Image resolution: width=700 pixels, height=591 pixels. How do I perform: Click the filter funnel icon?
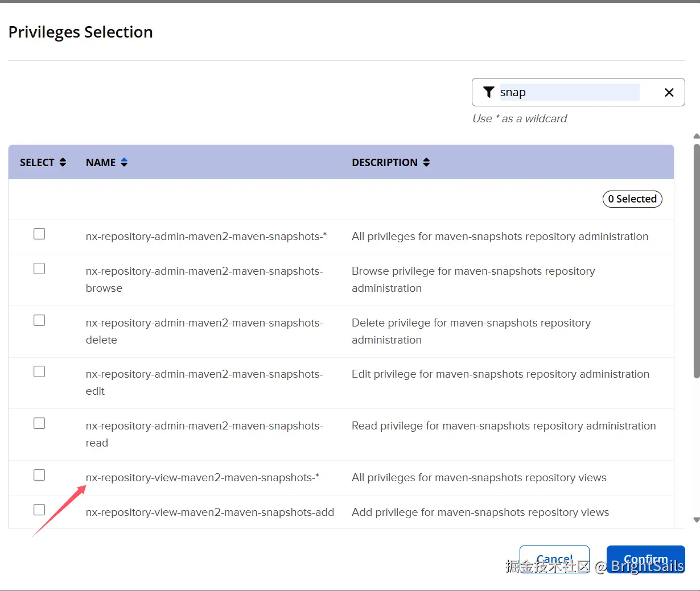point(488,92)
